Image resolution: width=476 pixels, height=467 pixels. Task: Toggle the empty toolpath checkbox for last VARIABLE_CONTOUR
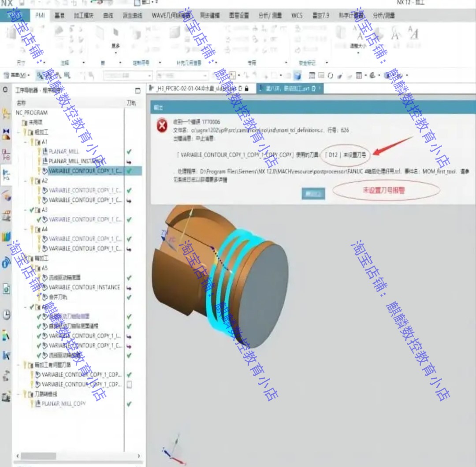point(129,385)
